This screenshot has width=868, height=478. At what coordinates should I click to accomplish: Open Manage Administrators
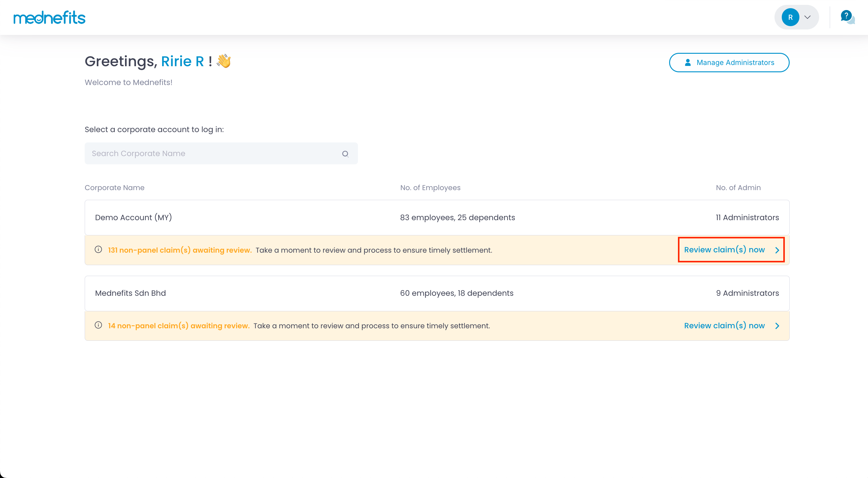click(729, 62)
